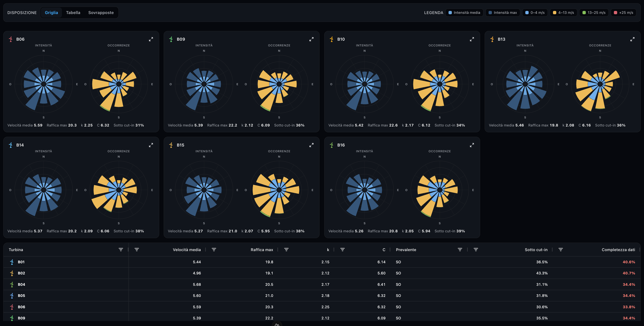Sort by Completezza dati column header
This screenshot has height=326, width=644.
click(x=618, y=250)
